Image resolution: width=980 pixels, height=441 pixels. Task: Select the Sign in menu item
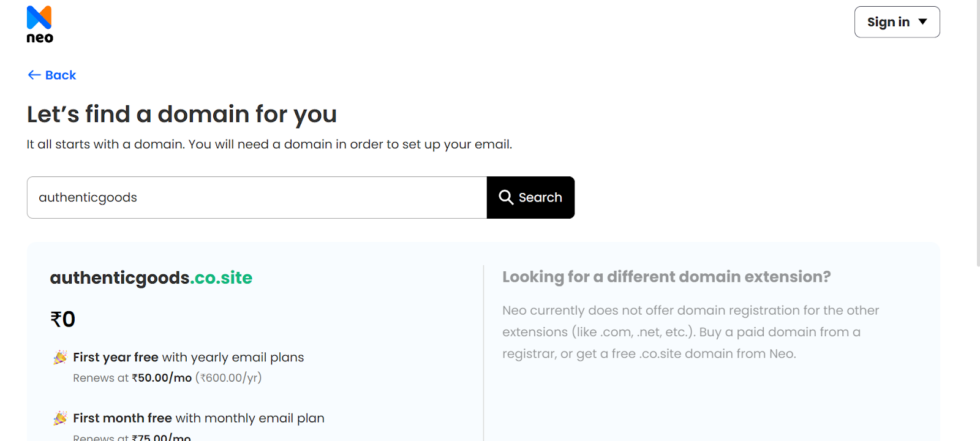click(888, 21)
